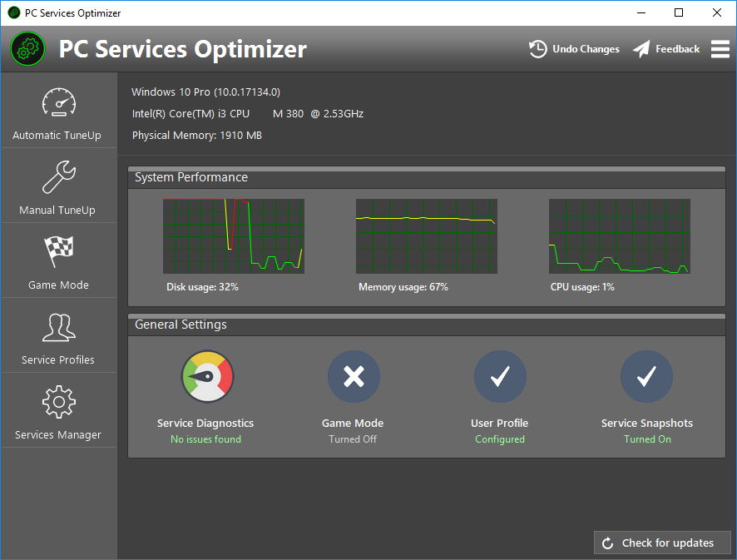Click the Service Snapshots Turned On text
The image size is (737, 560).
click(647, 439)
